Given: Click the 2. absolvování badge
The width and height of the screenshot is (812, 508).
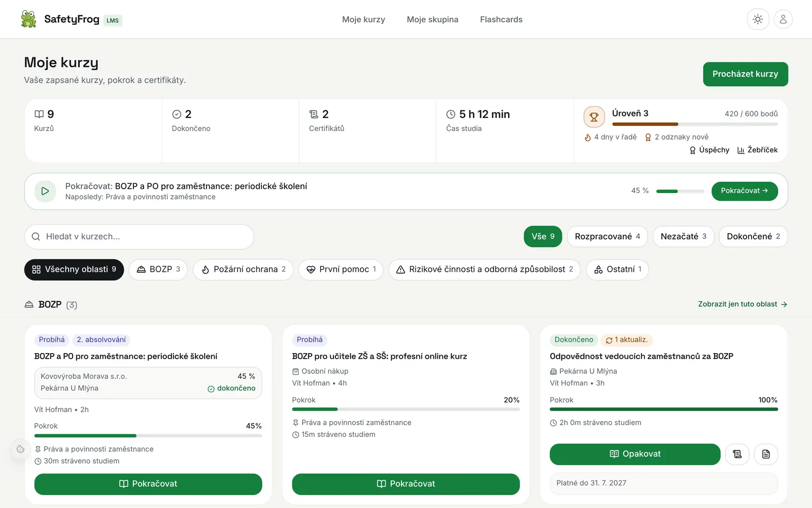Looking at the screenshot, I should coord(101,340).
